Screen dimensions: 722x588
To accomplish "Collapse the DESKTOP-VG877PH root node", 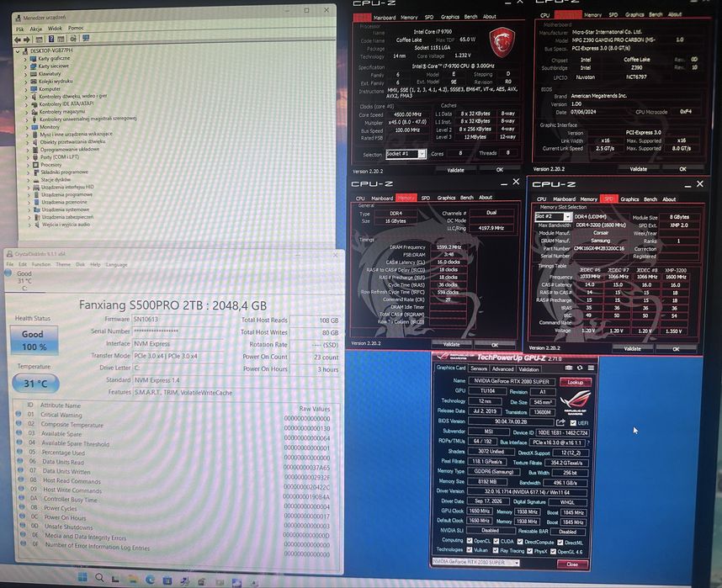I will coord(18,51).
